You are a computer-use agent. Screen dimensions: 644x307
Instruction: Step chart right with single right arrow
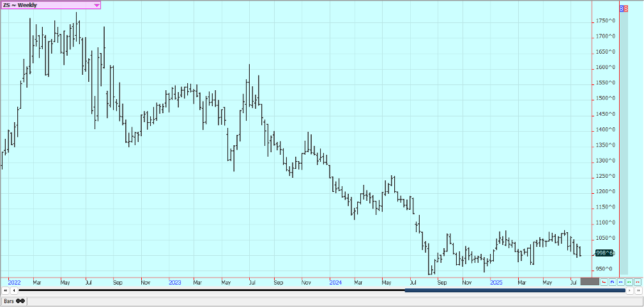coord(630,290)
